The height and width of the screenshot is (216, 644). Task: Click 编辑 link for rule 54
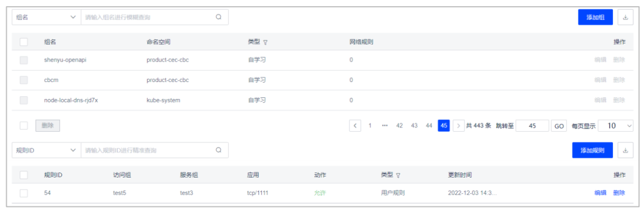[600, 193]
